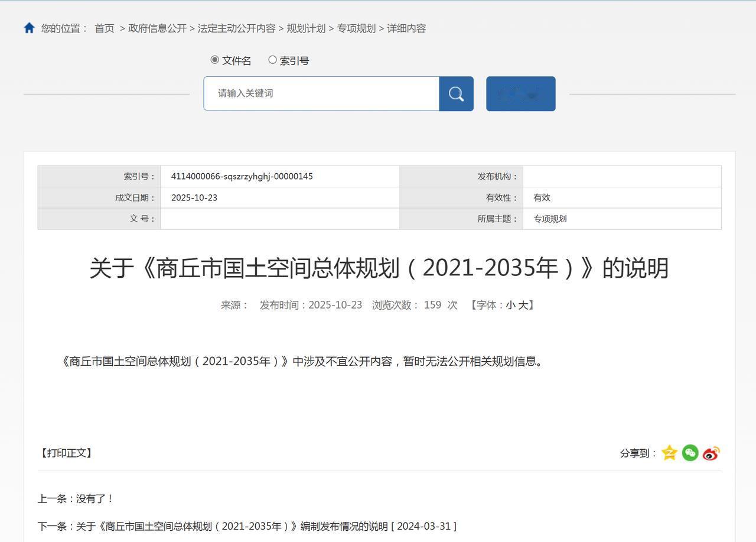Share article to Qzone via star icon
This screenshot has width=756, height=542.
pos(669,453)
